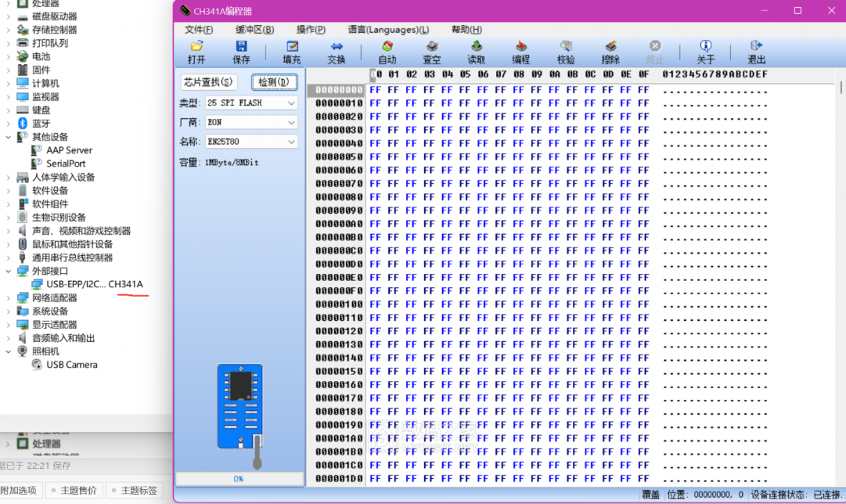The width and height of the screenshot is (846, 504).
Task: Open a firmware file with the 打开 icon
Action: [x=195, y=50]
